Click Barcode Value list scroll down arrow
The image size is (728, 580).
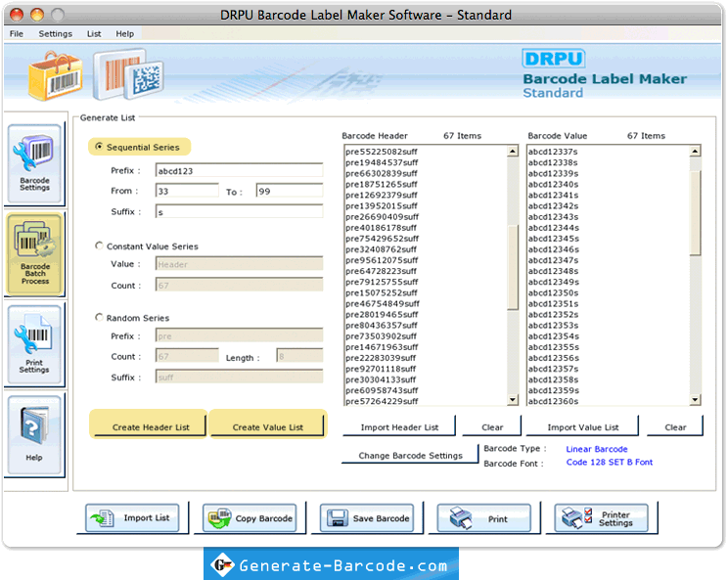[695, 399]
